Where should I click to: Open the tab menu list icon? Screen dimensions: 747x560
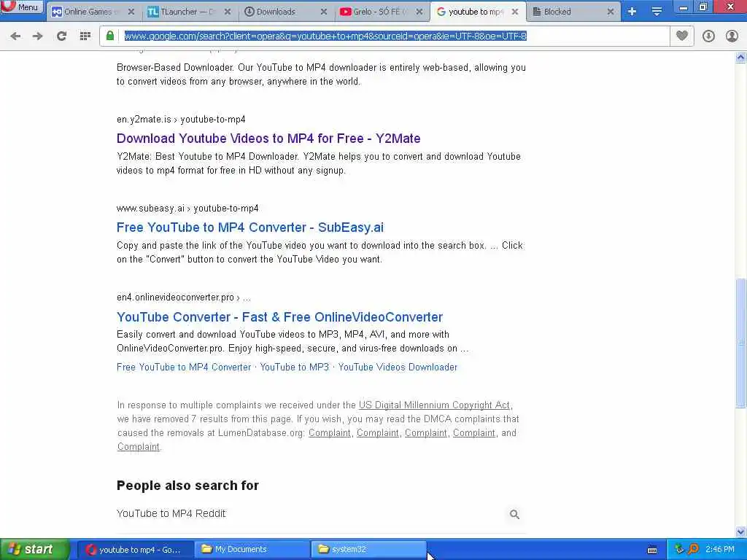[x=657, y=12]
